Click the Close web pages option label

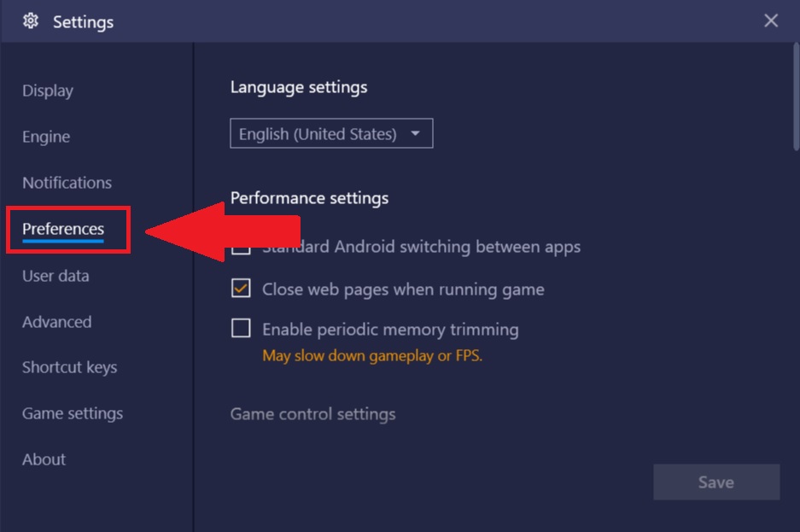click(x=403, y=289)
